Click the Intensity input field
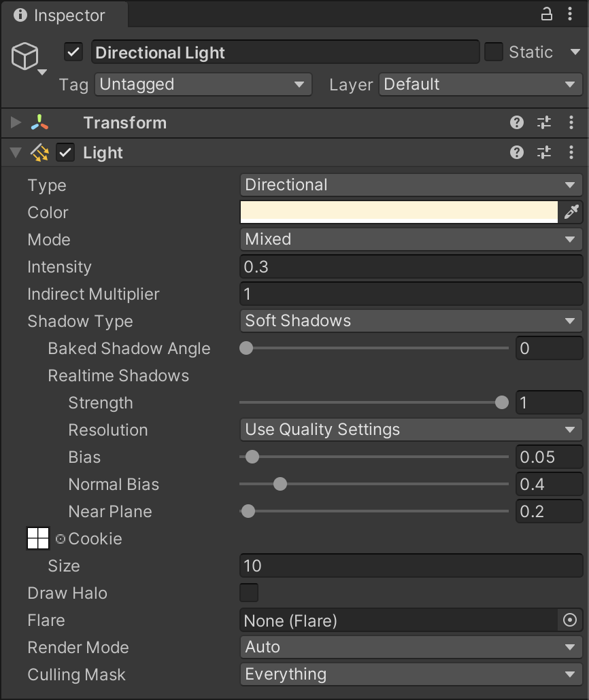This screenshot has width=589, height=700. [411, 266]
